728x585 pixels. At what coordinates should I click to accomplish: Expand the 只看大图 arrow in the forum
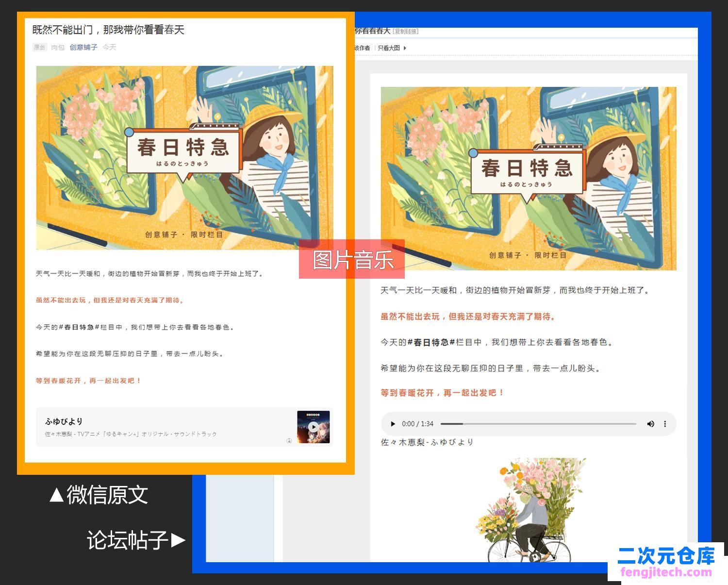pos(405,48)
